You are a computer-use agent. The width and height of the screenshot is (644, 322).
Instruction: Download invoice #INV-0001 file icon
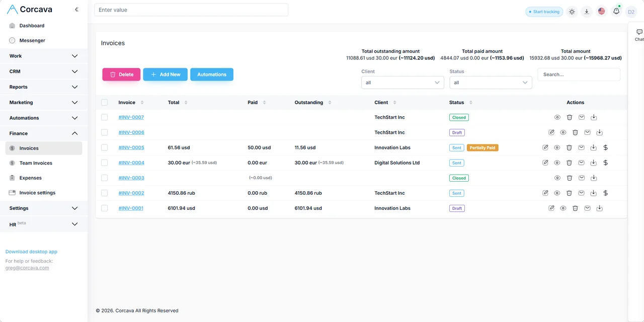tap(600, 208)
